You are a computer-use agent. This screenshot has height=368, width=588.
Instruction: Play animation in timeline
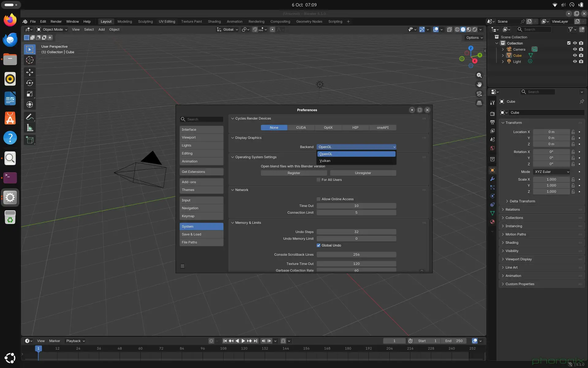243,341
